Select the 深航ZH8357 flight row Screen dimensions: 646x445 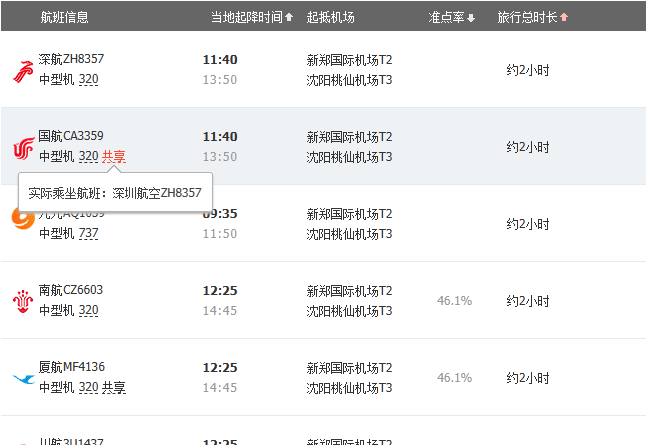point(71,59)
